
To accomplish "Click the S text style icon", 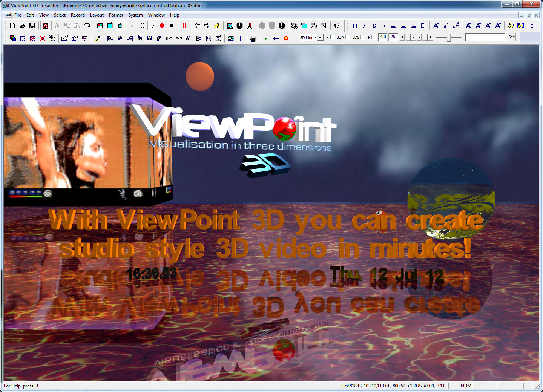I will coord(374,26).
